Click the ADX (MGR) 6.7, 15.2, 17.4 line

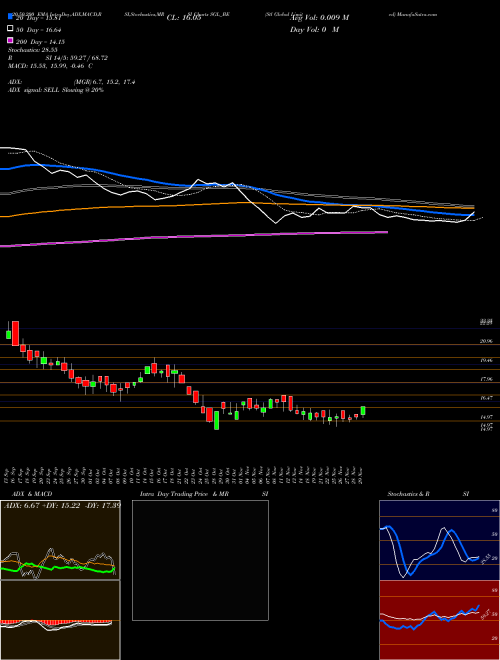coord(72,82)
